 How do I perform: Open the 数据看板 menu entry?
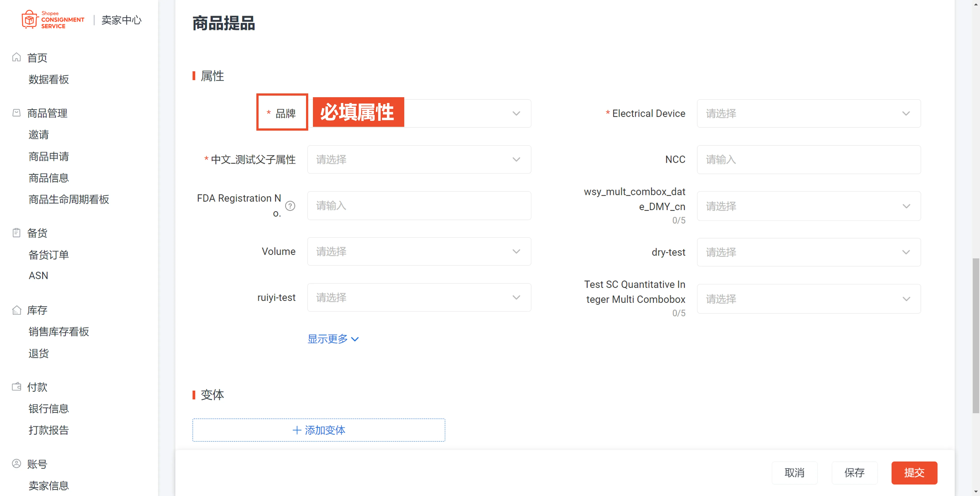[x=49, y=80]
